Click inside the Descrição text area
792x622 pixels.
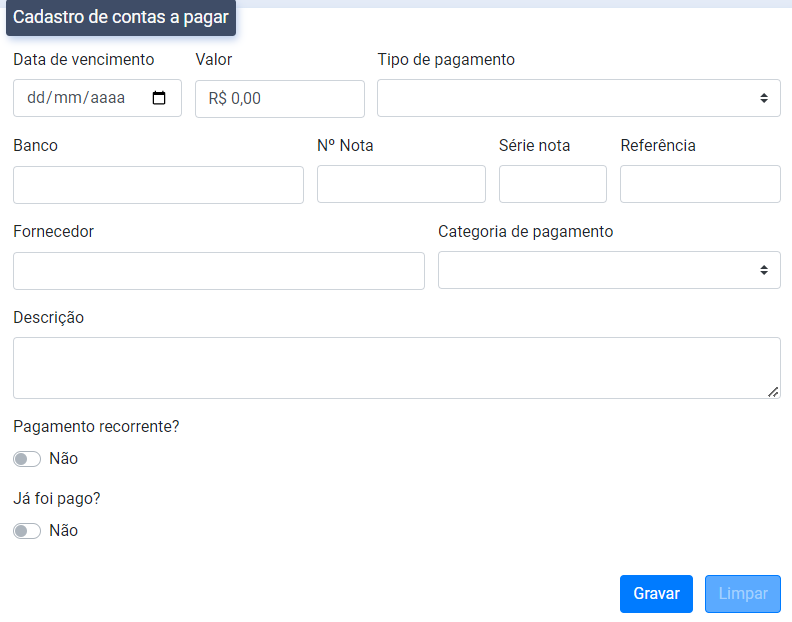[396, 367]
